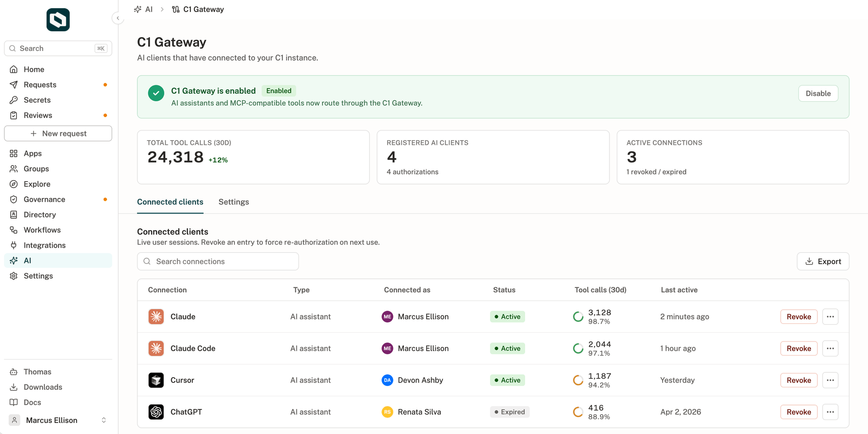
Task: Click the Governance shield icon
Action: [14, 199]
